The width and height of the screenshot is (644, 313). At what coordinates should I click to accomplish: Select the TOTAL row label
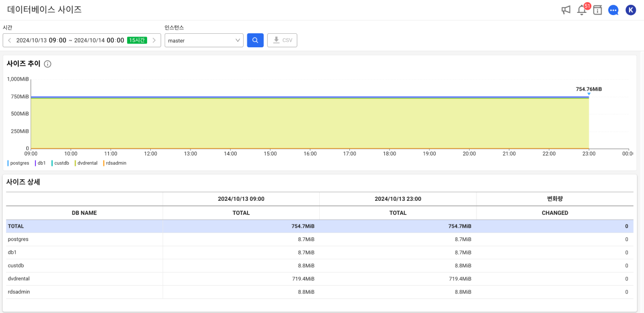coord(16,227)
